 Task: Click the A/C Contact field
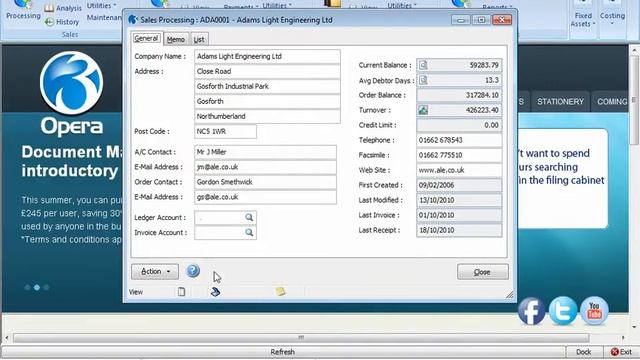click(x=265, y=152)
